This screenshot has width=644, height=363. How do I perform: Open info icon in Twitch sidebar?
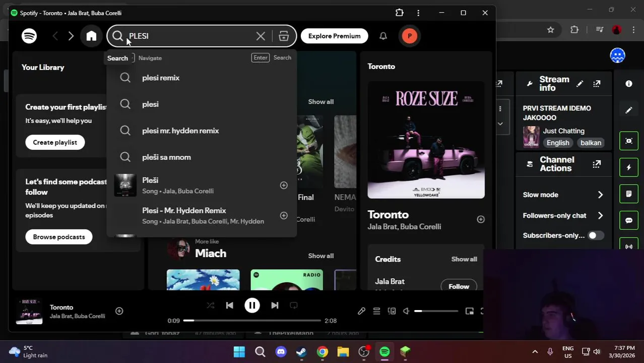pos(629,84)
